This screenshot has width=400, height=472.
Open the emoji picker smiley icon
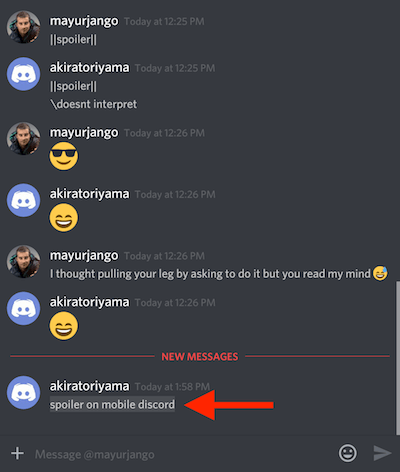click(347, 453)
